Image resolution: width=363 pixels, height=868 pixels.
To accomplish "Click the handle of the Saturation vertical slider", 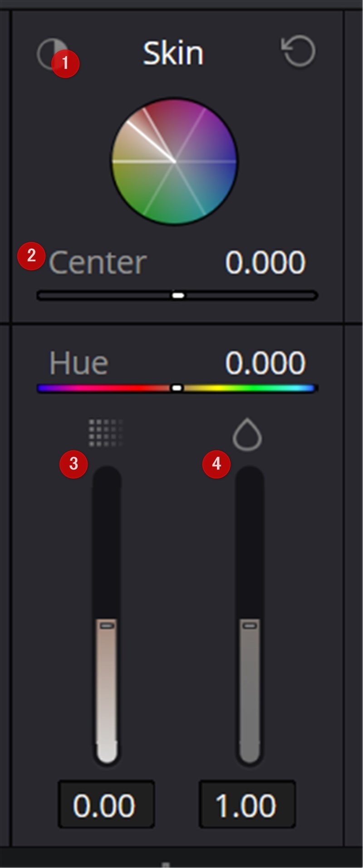I will 250,625.
